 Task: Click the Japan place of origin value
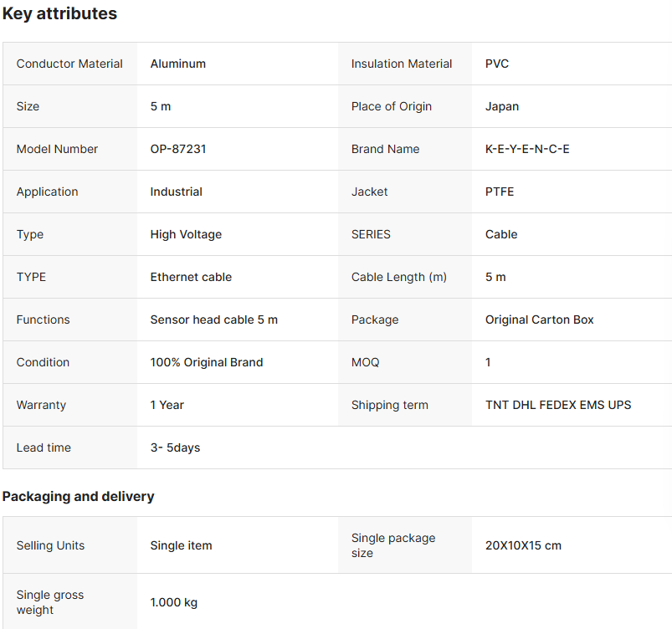pyautogui.click(x=502, y=106)
